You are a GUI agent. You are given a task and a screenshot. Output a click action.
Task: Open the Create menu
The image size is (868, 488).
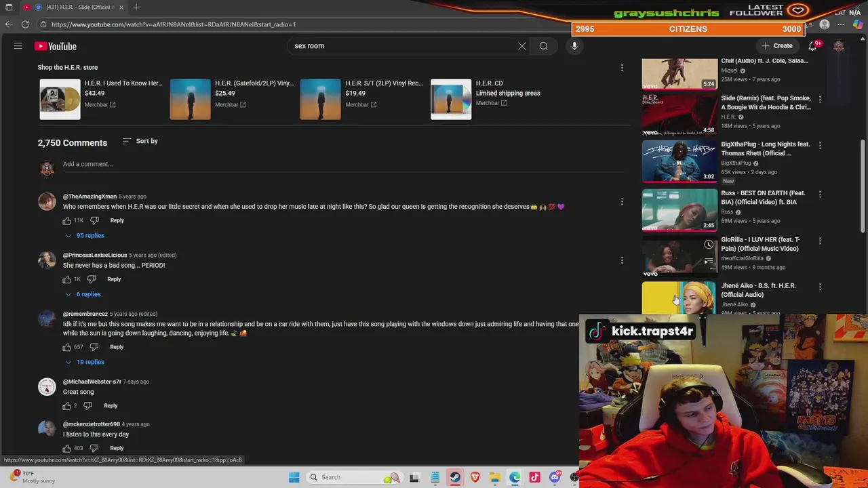[776, 46]
